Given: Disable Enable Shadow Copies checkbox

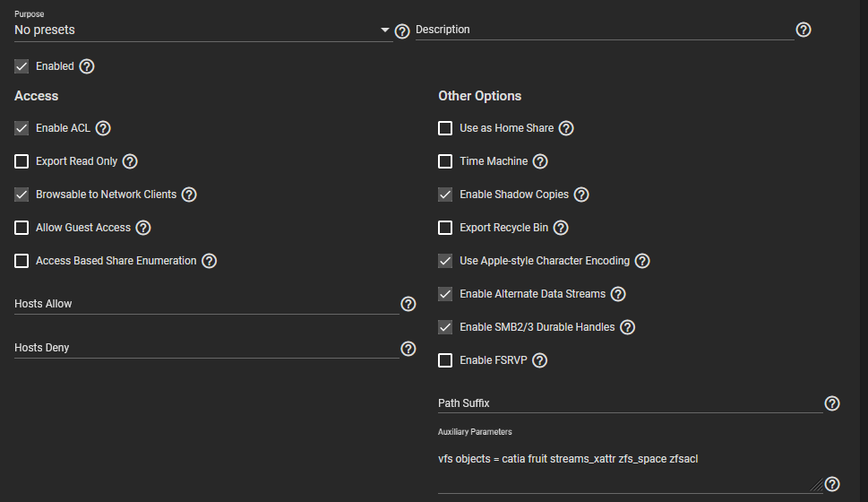Looking at the screenshot, I should [x=445, y=195].
